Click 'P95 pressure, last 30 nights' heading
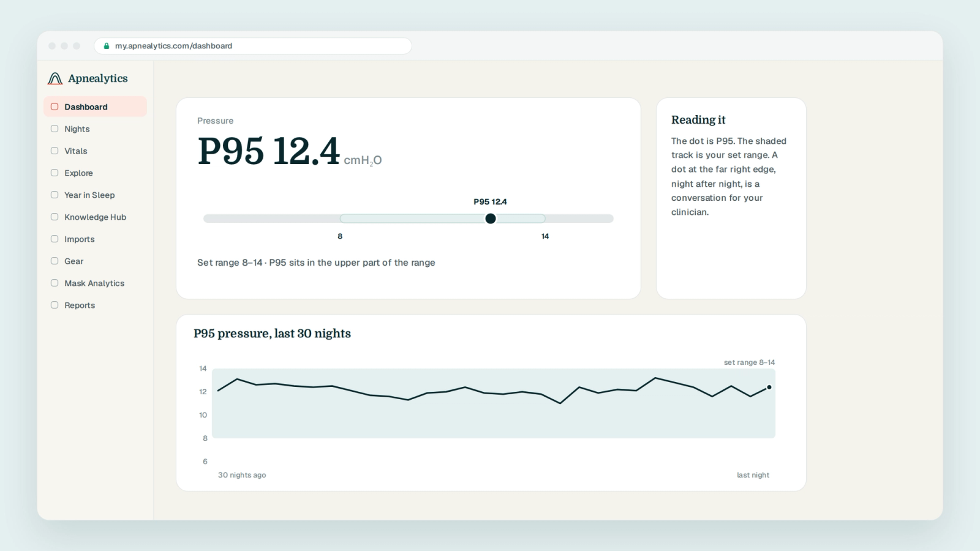 tap(272, 334)
